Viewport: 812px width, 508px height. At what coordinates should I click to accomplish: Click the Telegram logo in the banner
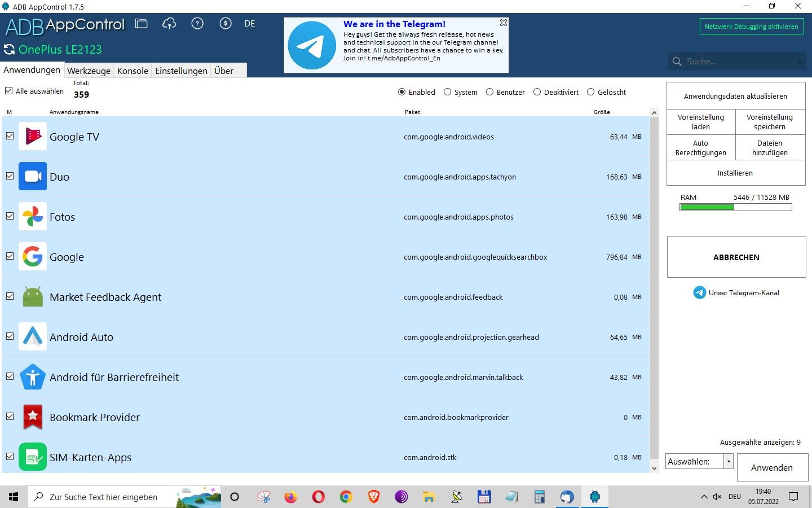click(x=312, y=45)
